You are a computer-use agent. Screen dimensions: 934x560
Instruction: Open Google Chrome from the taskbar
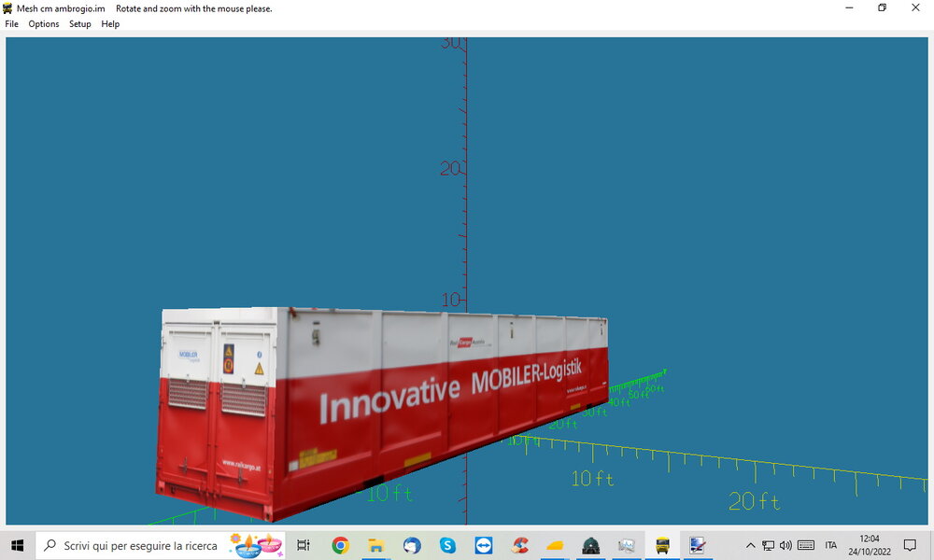(340, 545)
